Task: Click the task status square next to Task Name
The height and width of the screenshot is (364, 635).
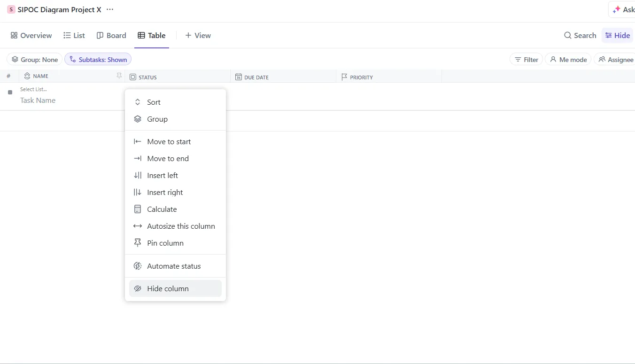Action: 10,93
